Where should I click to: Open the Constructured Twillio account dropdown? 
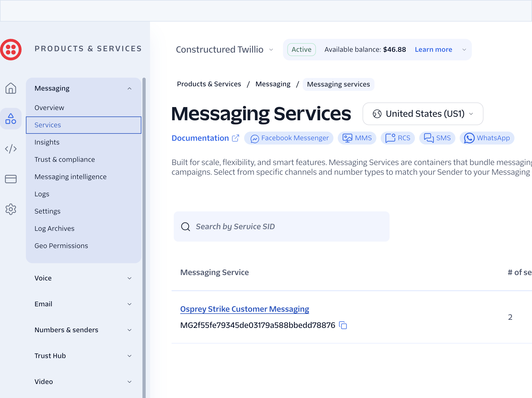pos(224,50)
